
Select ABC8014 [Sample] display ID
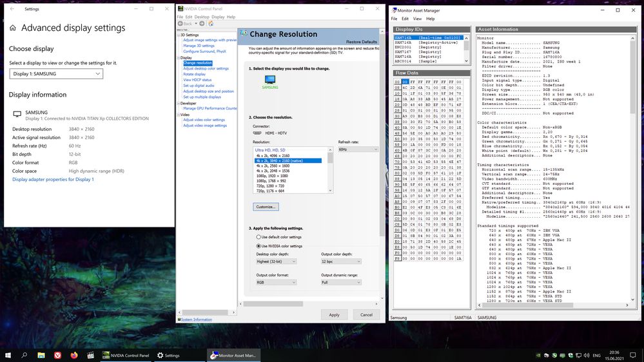429,61
